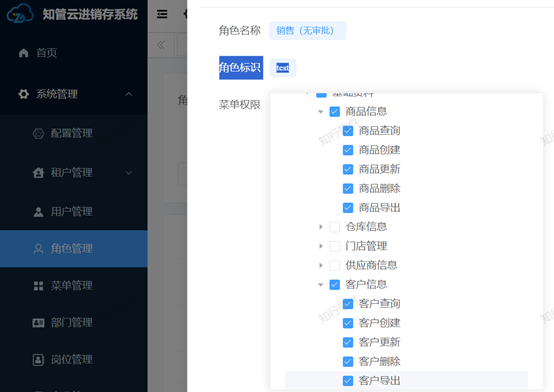Collapse the 客户信息 tree node
Screen dimensions: 554x392
point(320,285)
